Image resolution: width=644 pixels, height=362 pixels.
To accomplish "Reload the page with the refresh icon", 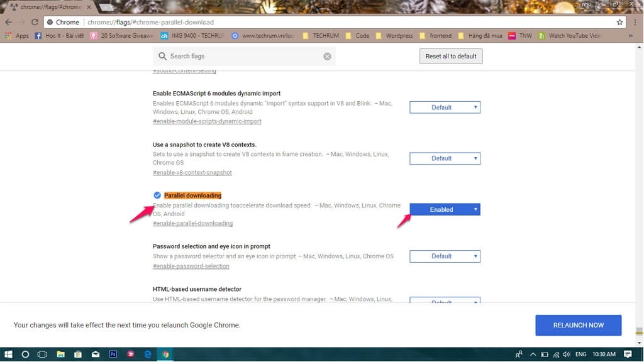I will [x=35, y=22].
